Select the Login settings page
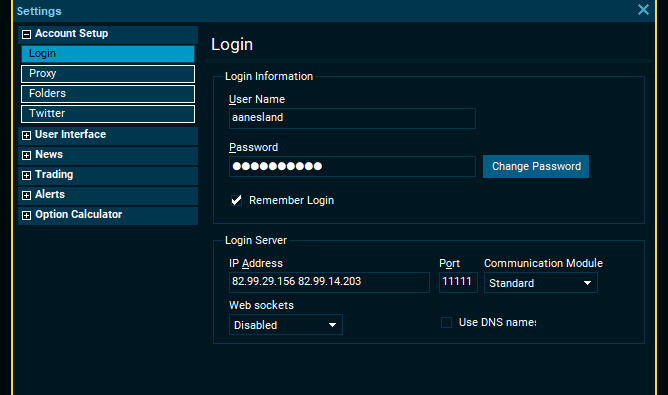Viewport: 668px width, 395px height. tap(108, 54)
